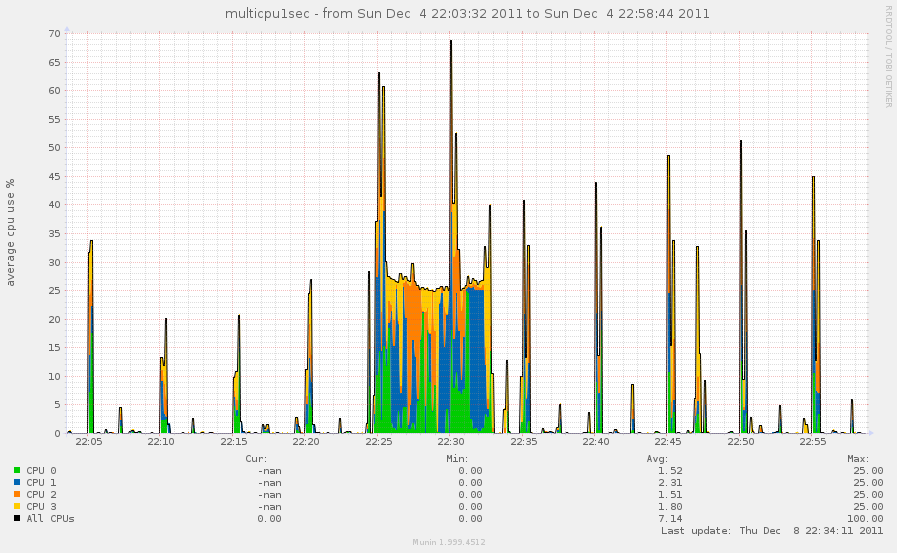Click the 22:45 time axis label

point(668,441)
